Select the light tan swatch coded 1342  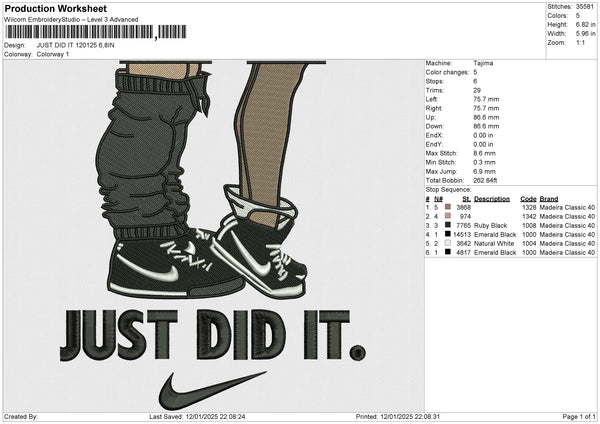pos(448,216)
